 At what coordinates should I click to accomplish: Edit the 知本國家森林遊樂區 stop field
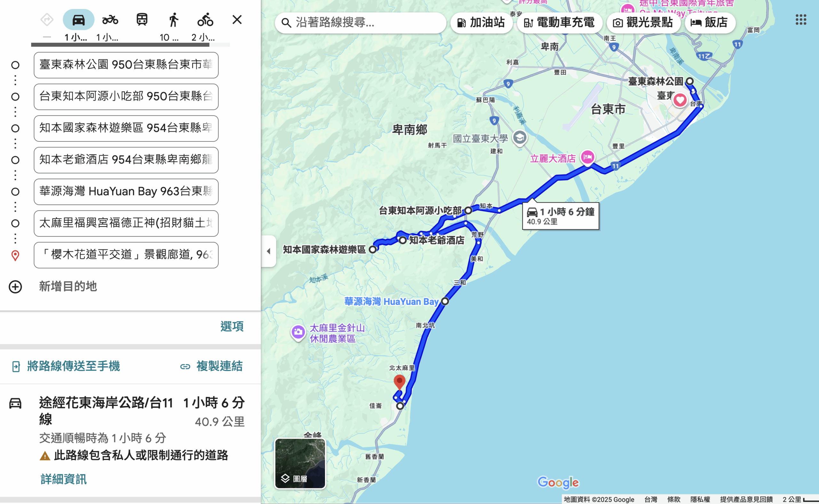(126, 128)
